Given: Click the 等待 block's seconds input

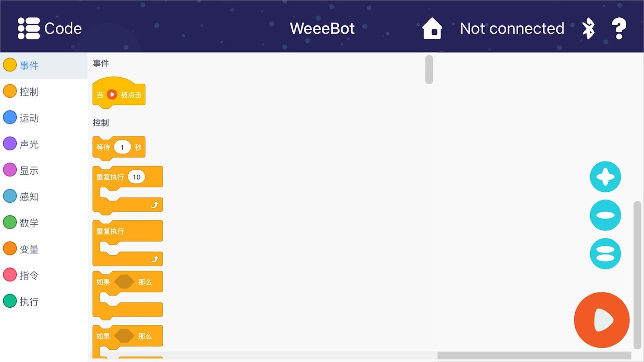Looking at the screenshot, I should tap(122, 147).
